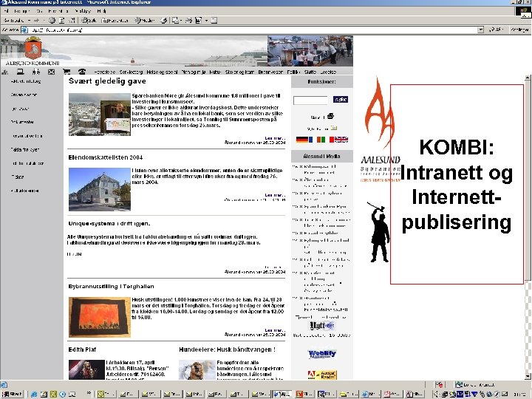Click the shopping cart icon in the site row
This screenshot has width=532, height=399.
(x=66, y=72)
